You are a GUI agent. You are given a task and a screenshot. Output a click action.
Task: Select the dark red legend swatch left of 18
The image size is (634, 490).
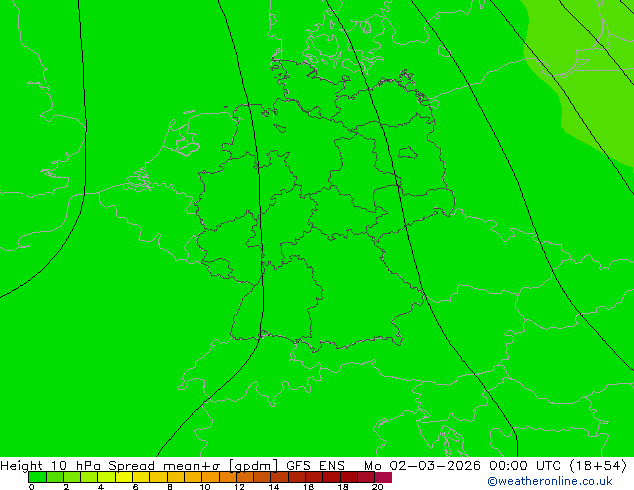pos(332,477)
